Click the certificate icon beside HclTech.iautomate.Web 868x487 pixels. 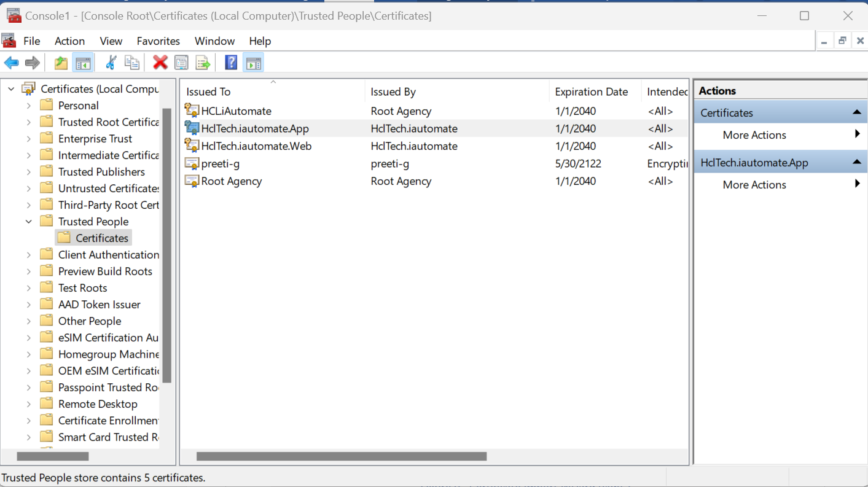(x=192, y=146)
